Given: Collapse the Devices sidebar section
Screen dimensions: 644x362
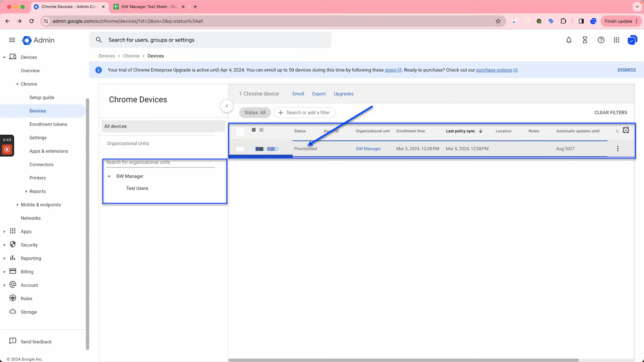Looking at the screenshot, I should pos(4,57).
